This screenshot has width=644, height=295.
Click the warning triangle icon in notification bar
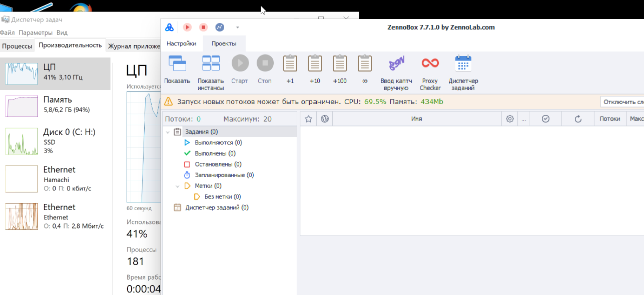(169, 101)
